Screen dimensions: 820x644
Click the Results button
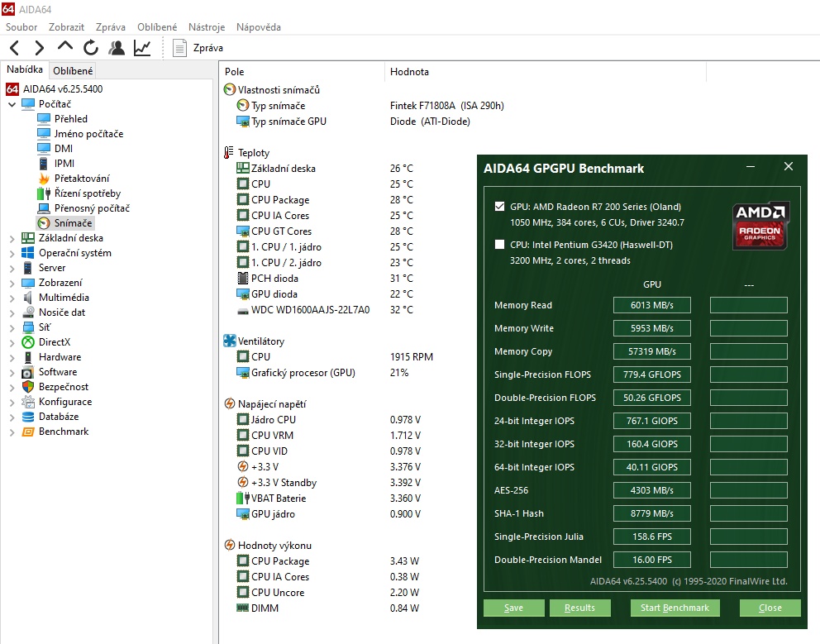(579, 608)
